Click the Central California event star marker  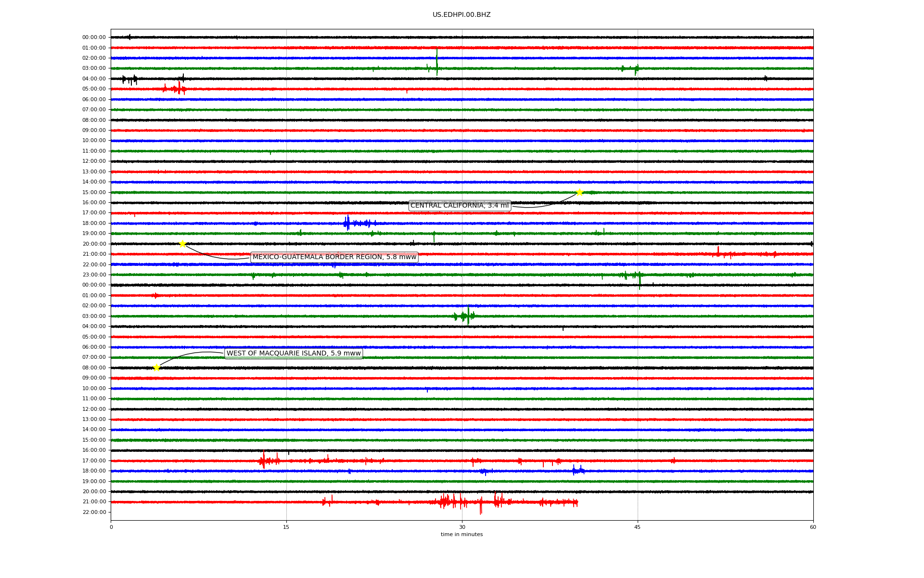coord(579,192)
